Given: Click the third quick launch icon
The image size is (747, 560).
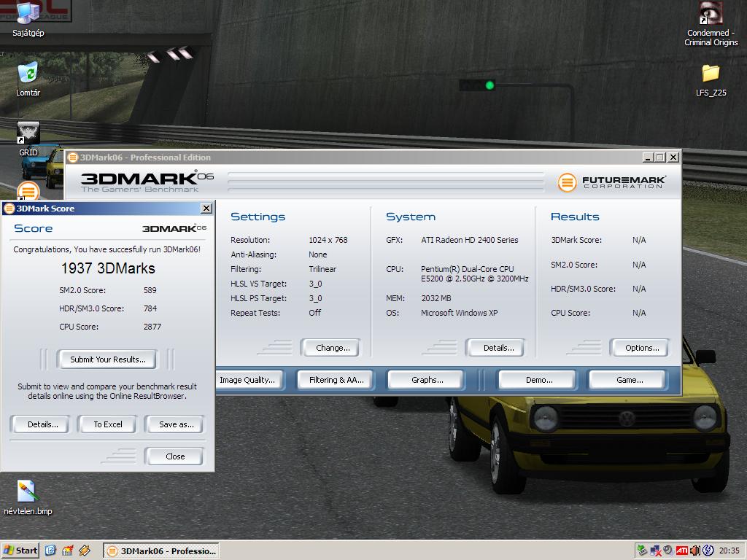Looking at the screenshot, I should [85, 551].
